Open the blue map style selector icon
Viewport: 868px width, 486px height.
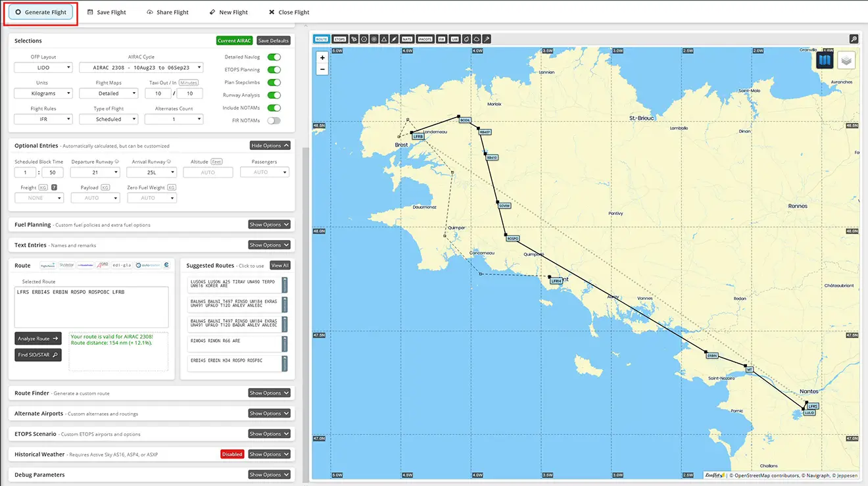tap(825, 60)
